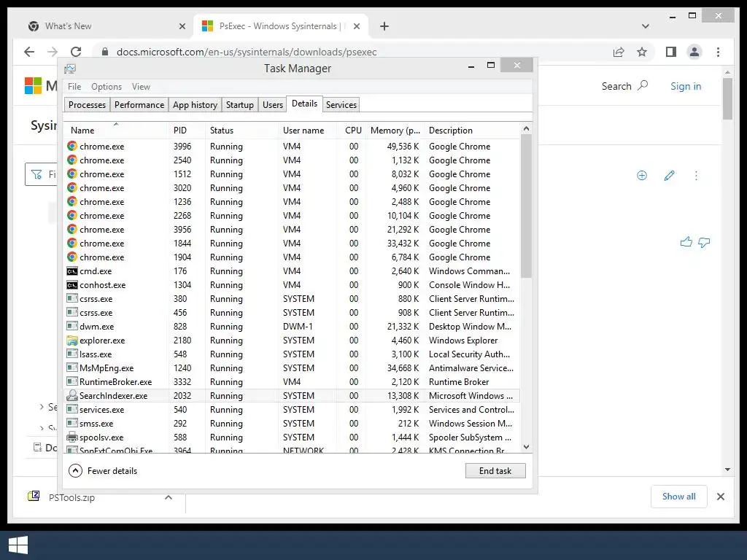Click the Task Manager list scroll-up arrow
This screenshot has height=560, width=747.
[526, 128]
